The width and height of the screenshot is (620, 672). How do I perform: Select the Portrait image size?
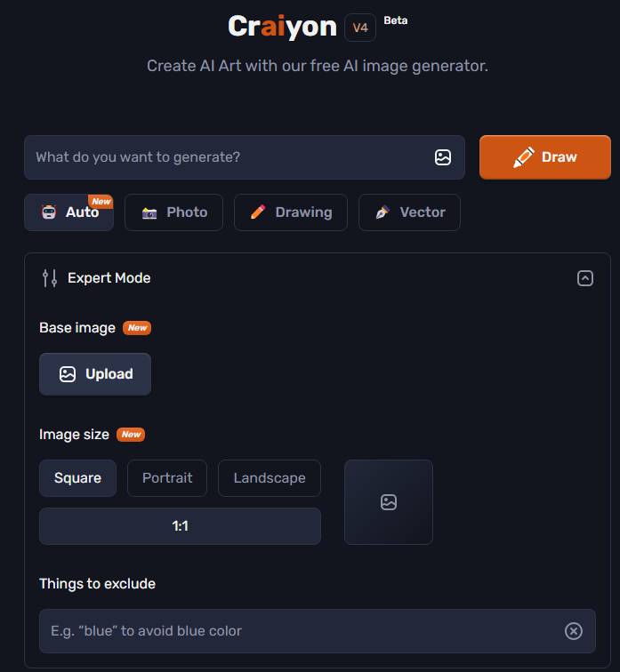coord(167,478)
